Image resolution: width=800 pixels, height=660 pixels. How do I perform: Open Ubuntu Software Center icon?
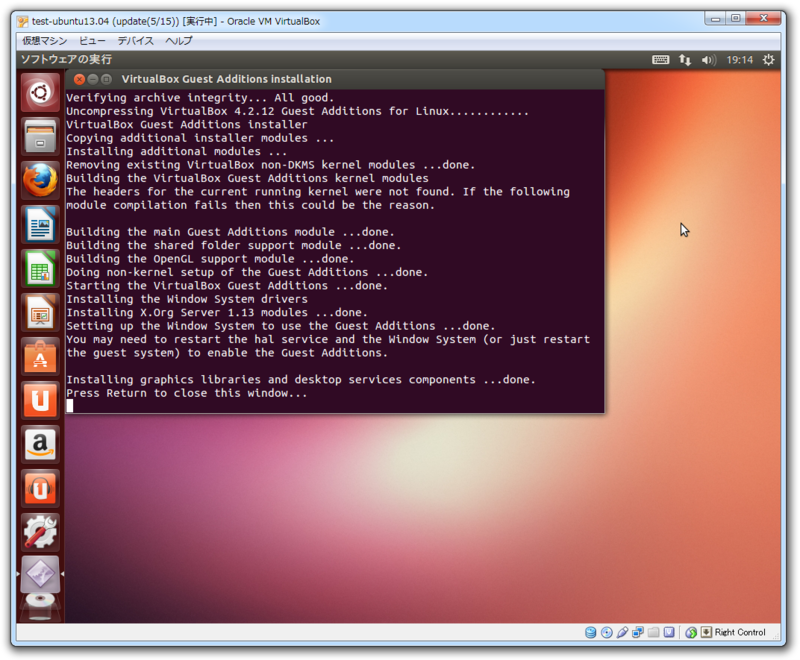(x=40, y=356)
